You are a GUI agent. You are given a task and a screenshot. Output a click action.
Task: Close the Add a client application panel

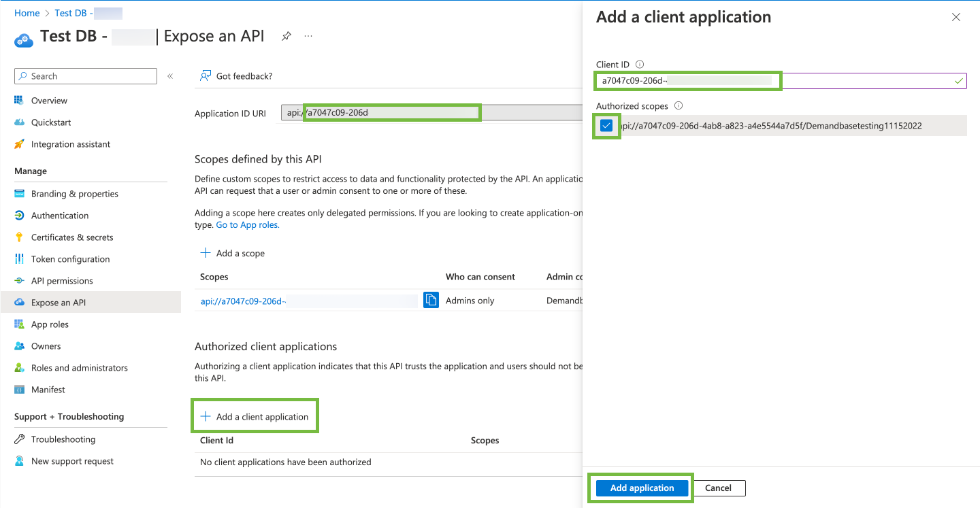(956, 17)
